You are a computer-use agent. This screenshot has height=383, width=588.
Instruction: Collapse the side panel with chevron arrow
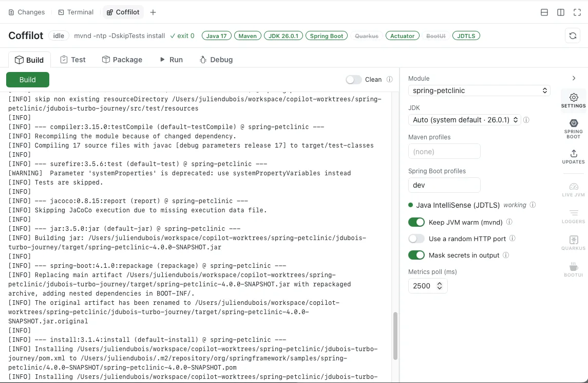click(574, 78)
